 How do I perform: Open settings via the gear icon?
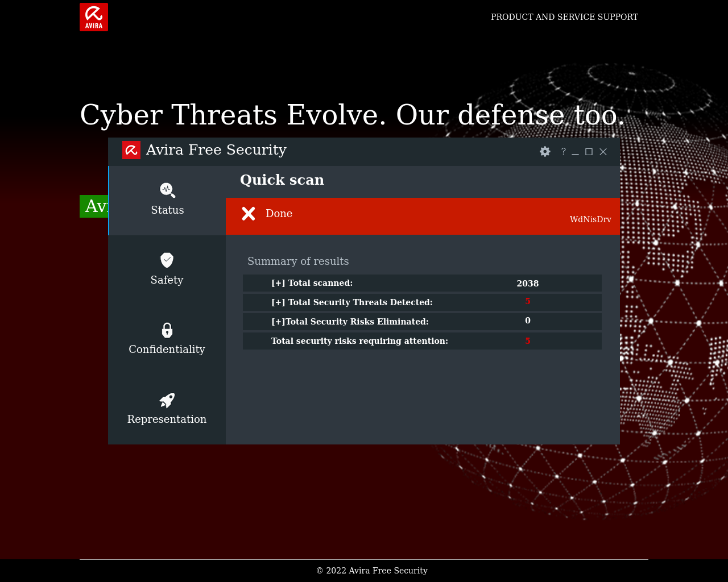pyautogui.click(x=545, y=151)
